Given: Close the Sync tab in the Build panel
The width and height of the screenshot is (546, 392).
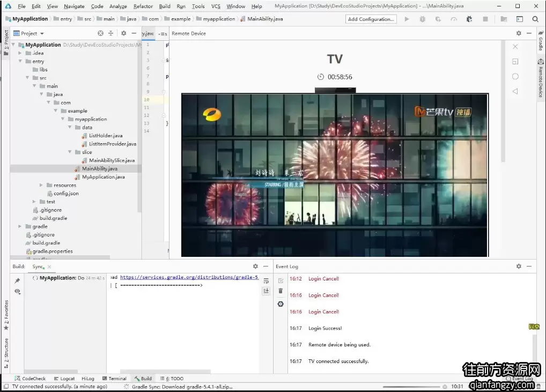Looking at the screenshot, I should (49, 267).
